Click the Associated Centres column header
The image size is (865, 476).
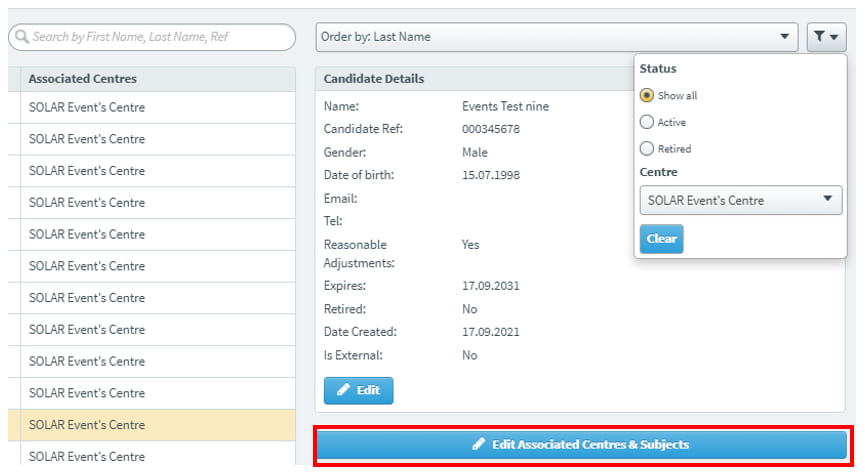83,78
